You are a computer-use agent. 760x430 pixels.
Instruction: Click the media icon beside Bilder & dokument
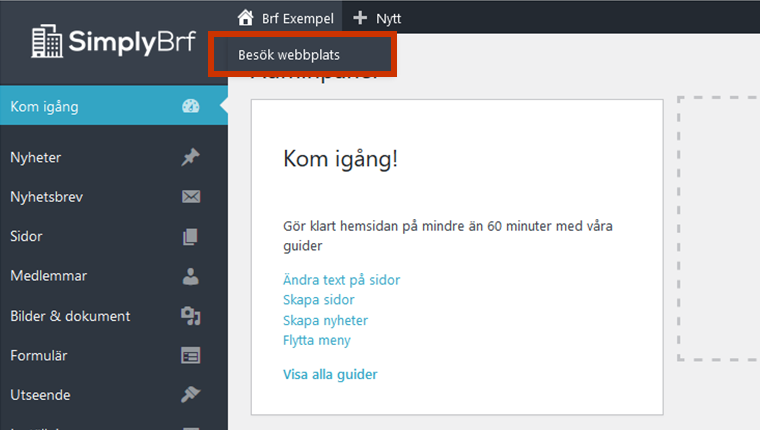[x=191, y=316]
